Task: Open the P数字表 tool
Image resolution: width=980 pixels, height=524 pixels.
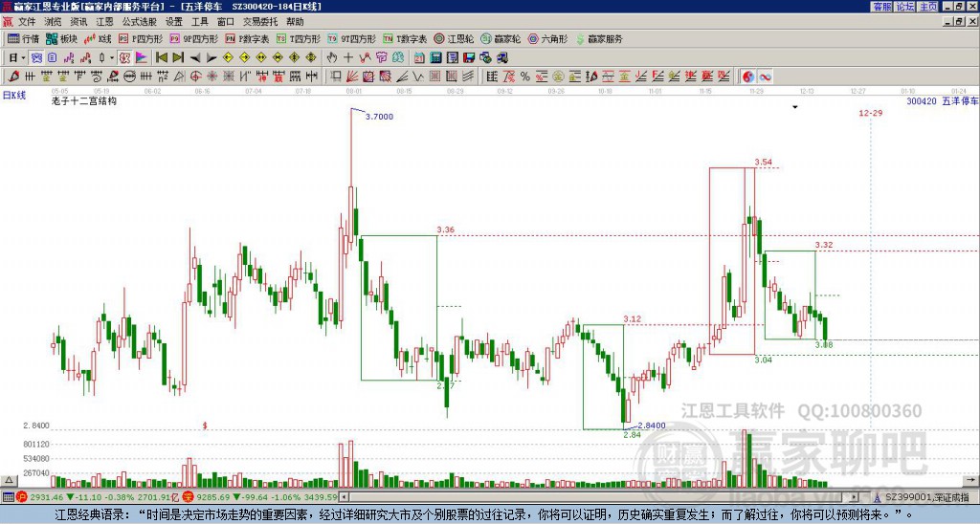Action: pyautogui.click(x=247, y=38)
